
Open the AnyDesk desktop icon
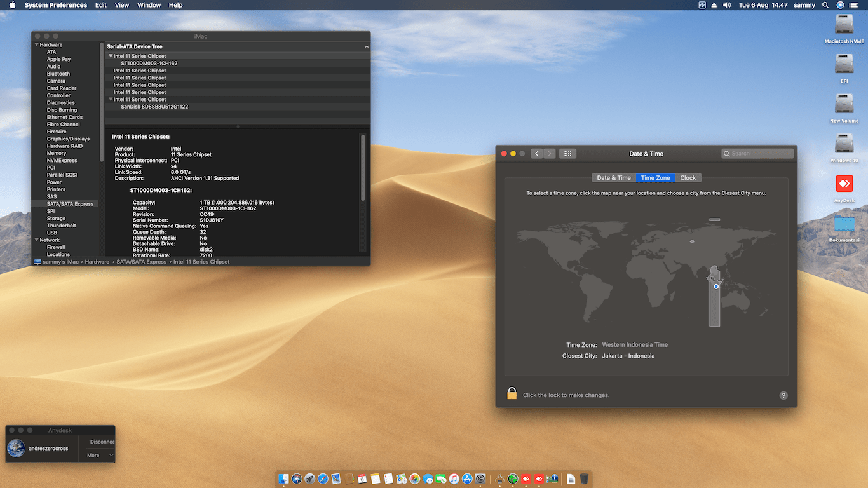click(x=844, y=184)
